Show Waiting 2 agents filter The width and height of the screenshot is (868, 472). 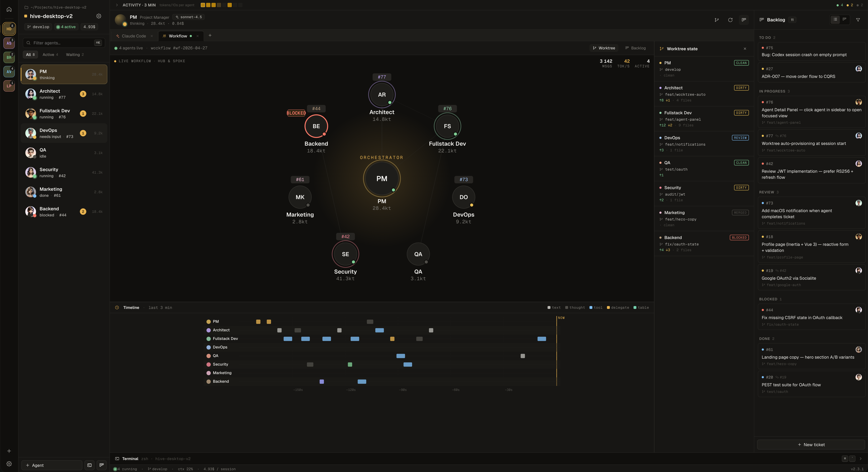[75, 55]
